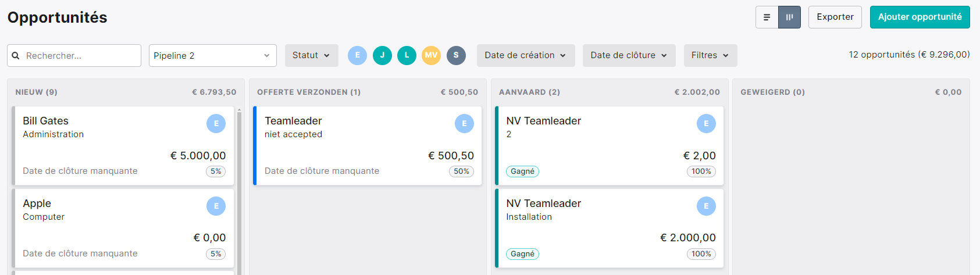The height and width of the screenshot is (275, 980).
Task: Filter by user avatar J
Action: pos(382,55)
